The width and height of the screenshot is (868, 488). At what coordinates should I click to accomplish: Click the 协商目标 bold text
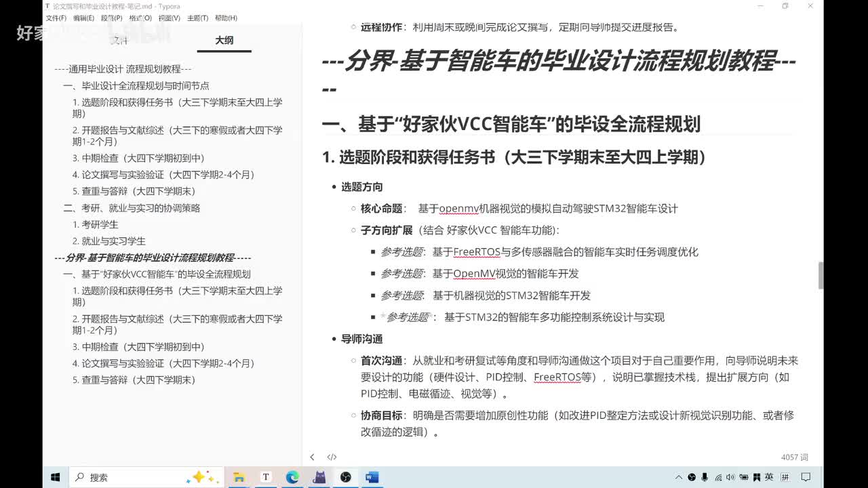(382, 415)
